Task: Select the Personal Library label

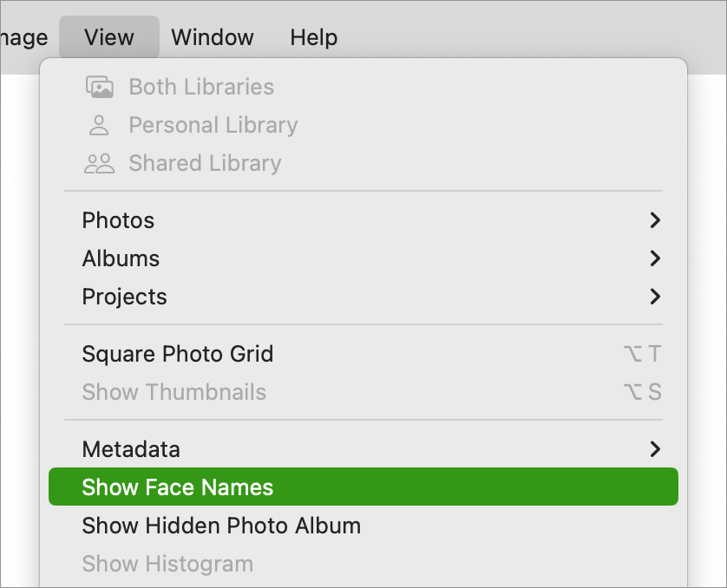Action: [213, 125]
